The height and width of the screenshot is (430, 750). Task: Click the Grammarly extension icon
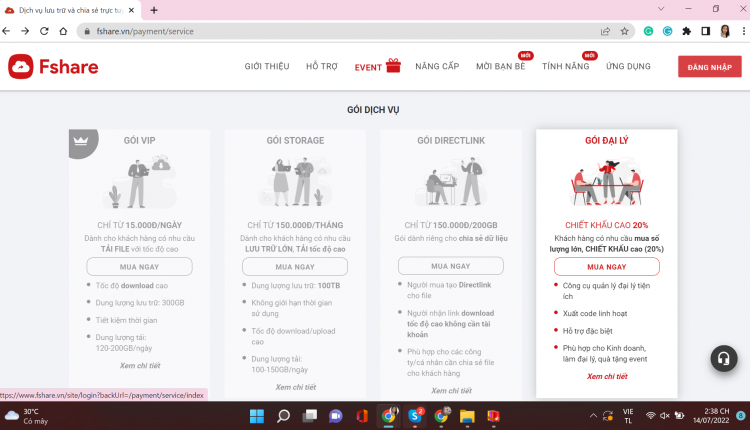tap(648, 31)
